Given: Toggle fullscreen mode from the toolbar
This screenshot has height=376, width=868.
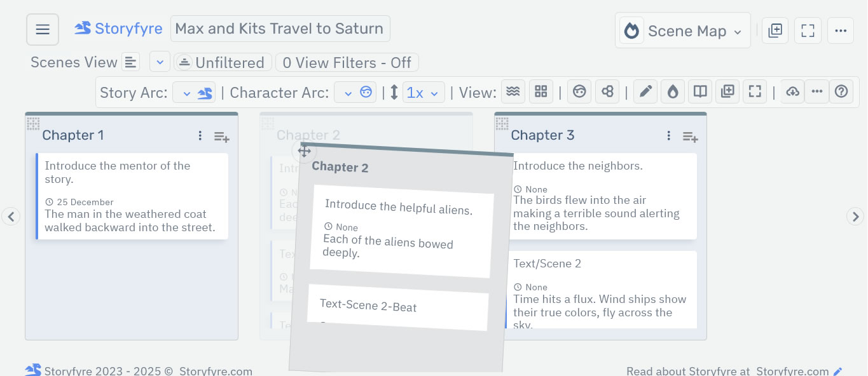Looking at the screenshot, I should 755,91.
